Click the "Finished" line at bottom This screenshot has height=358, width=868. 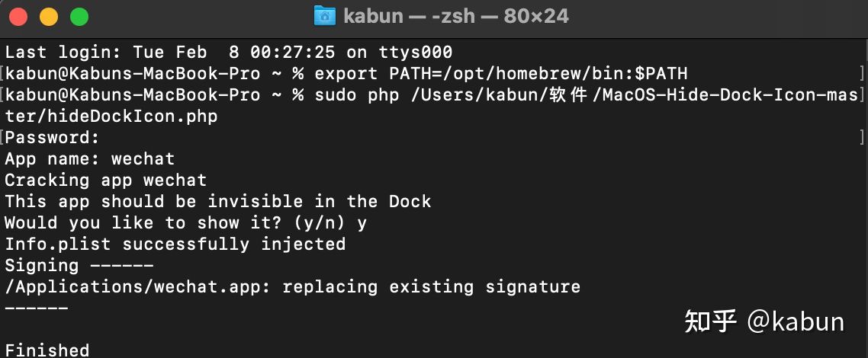(47, 350)
